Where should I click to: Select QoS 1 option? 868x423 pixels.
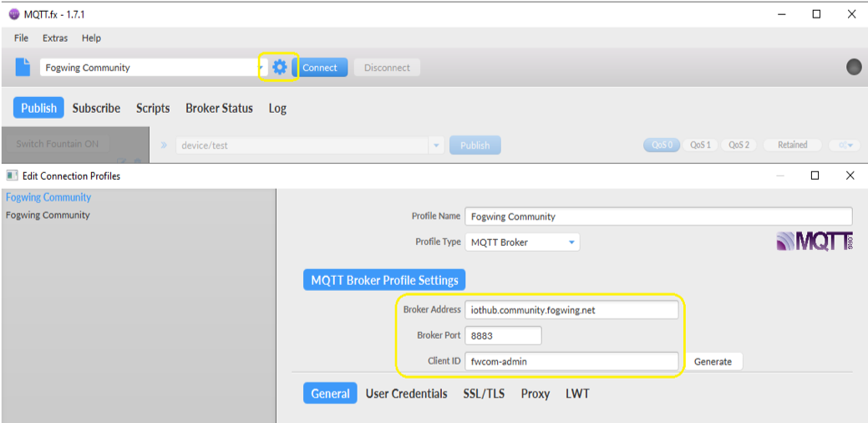point(700,145)
